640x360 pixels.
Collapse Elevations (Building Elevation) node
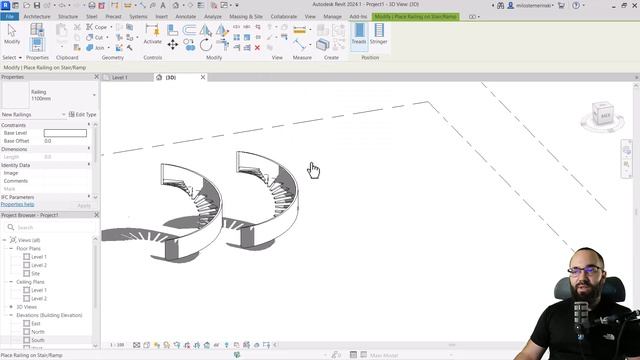tap(11, 315)
